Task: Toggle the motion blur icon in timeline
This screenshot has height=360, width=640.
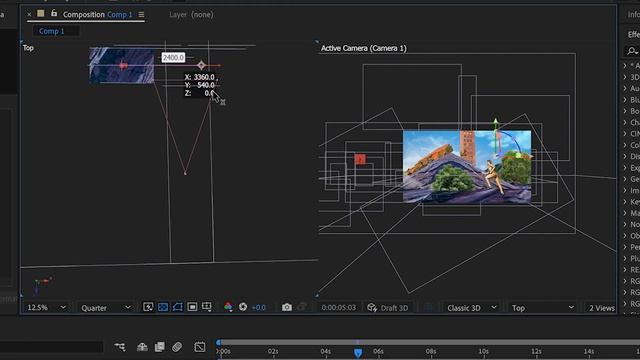Action: click(177, 347)
